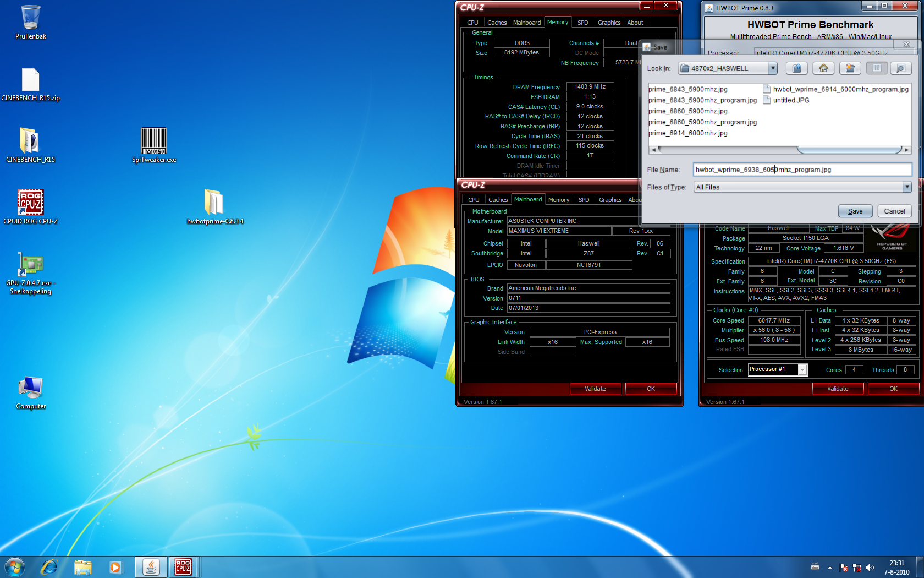Screen dimensions: 924x578
Task: Open the Files of Type dropdown
Action: tap(907, 187)
